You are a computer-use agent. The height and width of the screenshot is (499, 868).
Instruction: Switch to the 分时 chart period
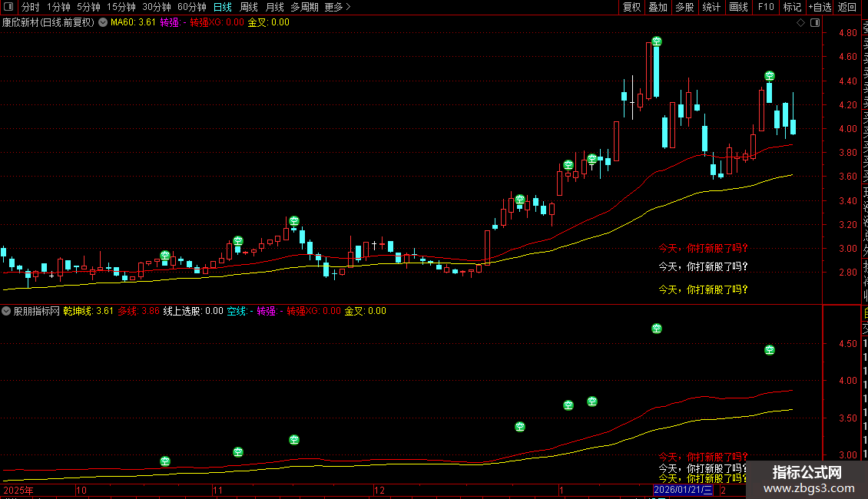coord(31,7)
